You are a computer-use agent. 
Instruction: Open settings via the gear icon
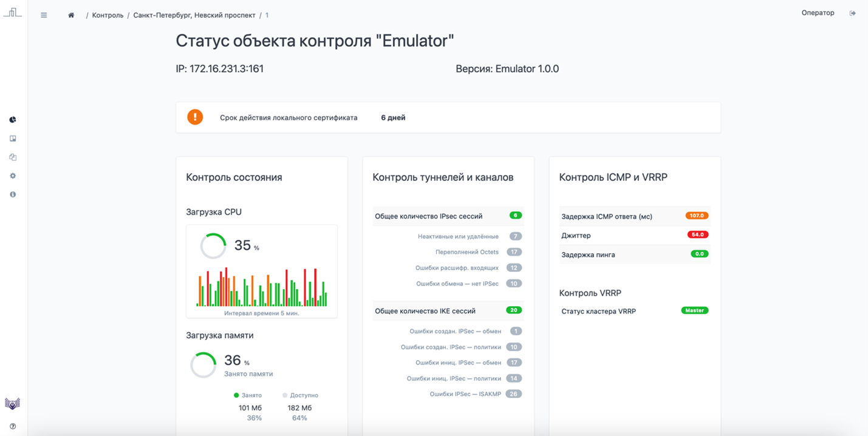(x=12, y=175)
